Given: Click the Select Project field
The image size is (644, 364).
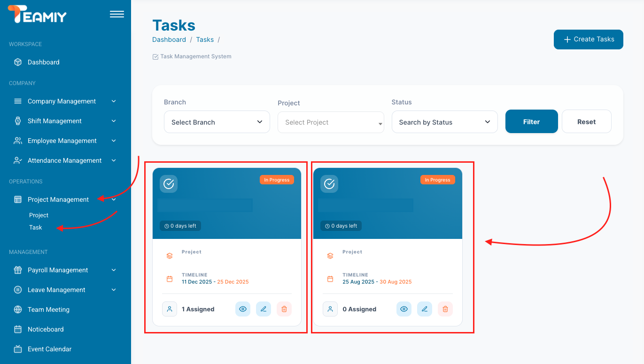Looking at the screenshot, I should tap(331, 122).
